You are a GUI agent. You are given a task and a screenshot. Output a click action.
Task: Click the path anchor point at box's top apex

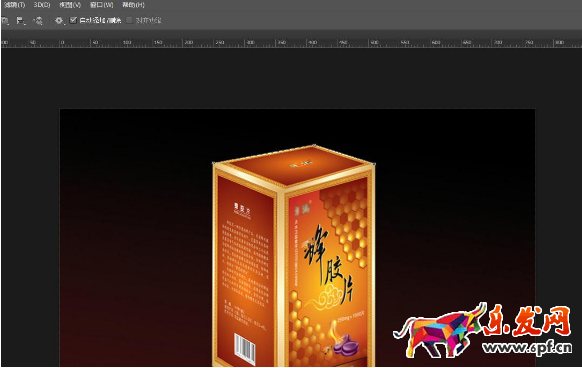pos(314,145)
